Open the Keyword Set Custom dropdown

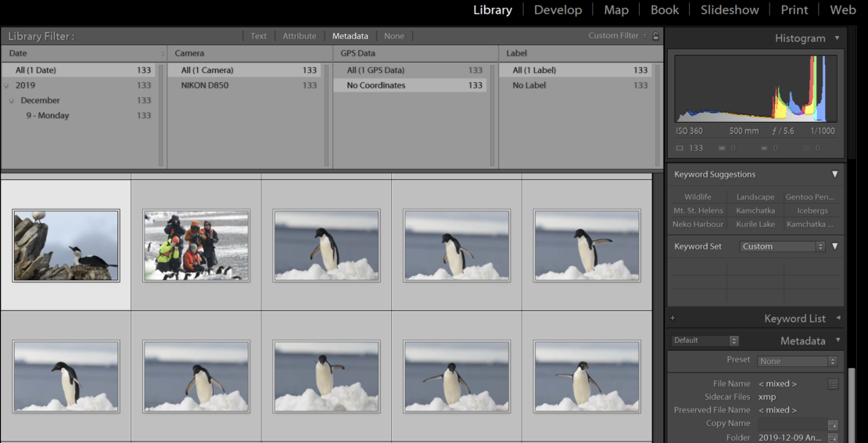pyautogui.click(x=782, y=247)
